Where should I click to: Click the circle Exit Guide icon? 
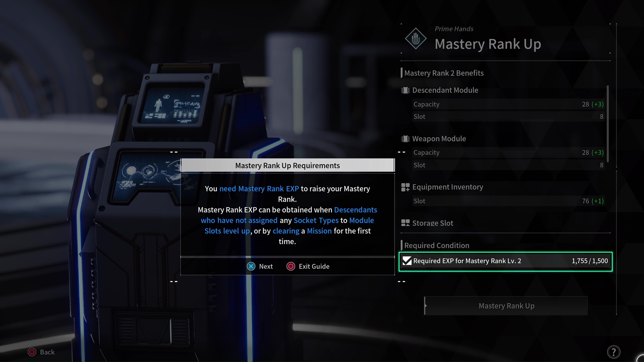[290, 266]
